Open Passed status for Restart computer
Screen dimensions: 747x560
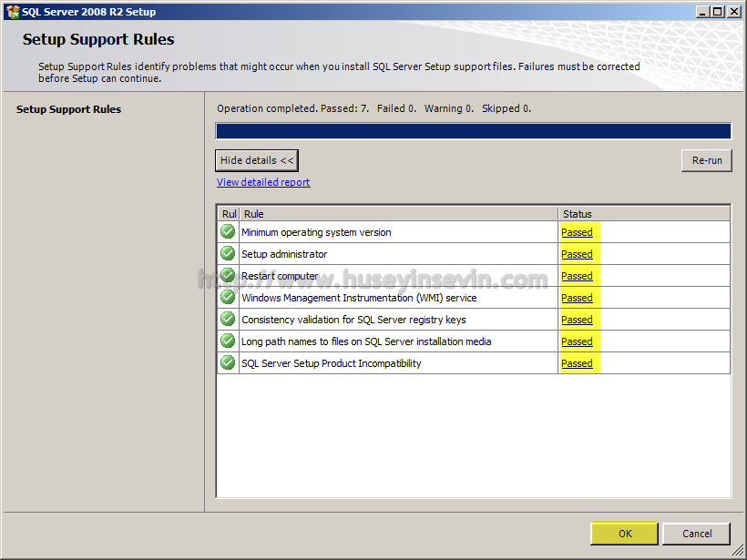[577, 276]
